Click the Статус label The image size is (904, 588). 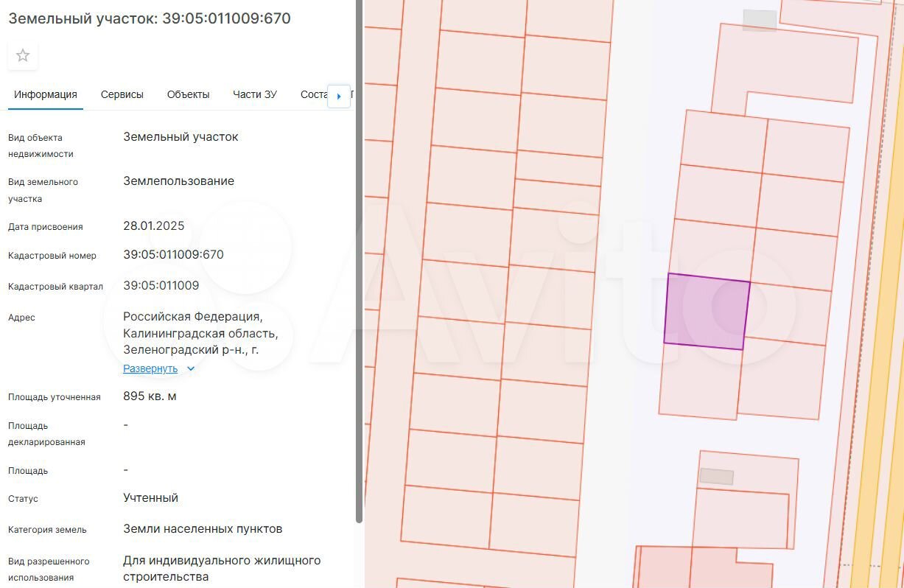pos(23,499)
